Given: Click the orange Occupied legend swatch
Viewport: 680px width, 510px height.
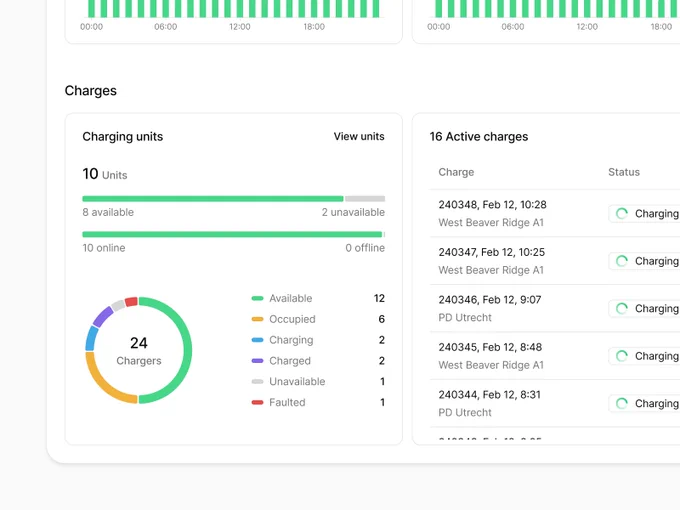Looking at the screenshot, I should tap(257, 319).
